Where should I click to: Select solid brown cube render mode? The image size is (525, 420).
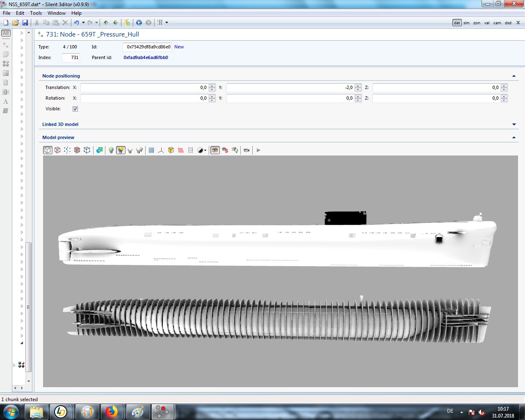77,150
